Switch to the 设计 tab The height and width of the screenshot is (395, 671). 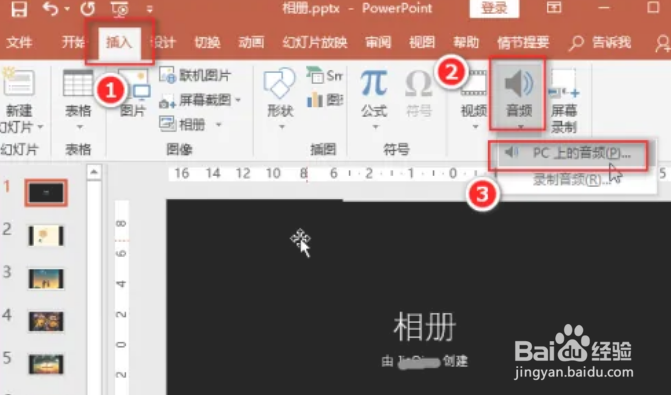tap(164, 42)
